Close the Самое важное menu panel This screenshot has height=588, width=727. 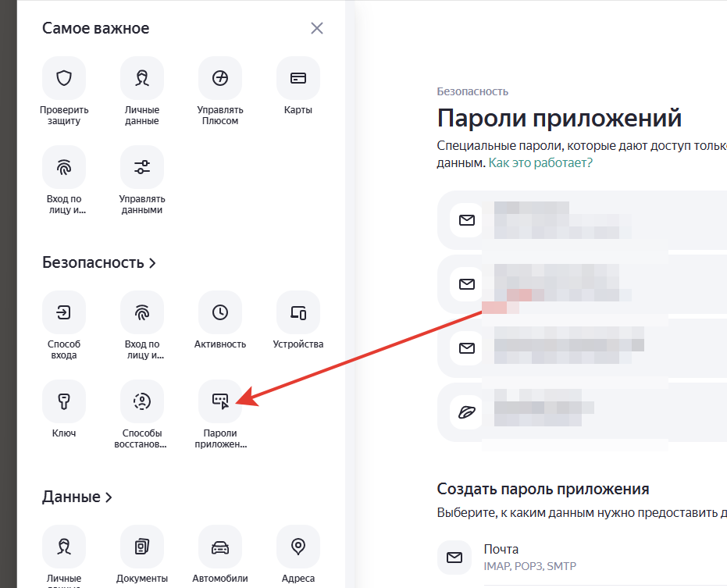317,28
